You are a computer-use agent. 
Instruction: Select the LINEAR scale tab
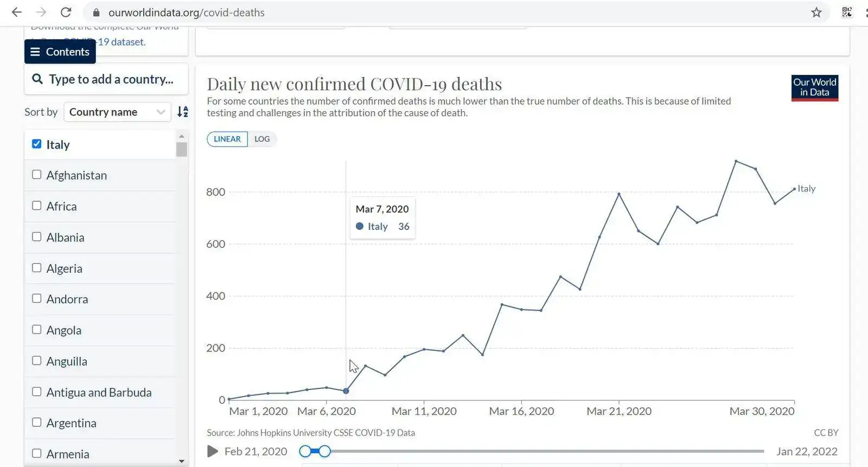227,139
